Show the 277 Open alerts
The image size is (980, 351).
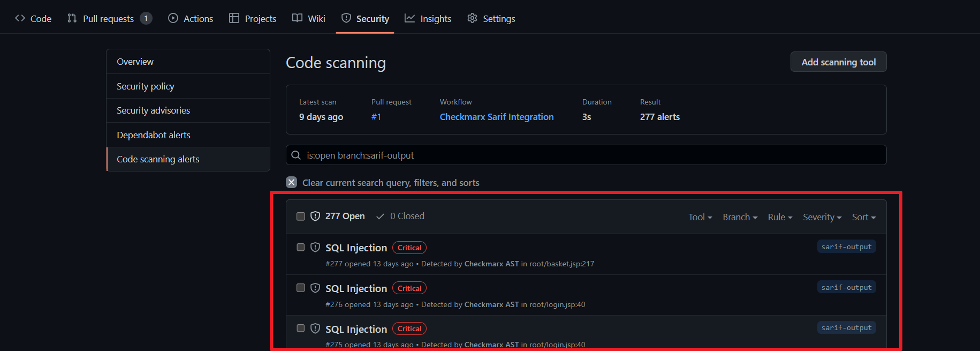point(338,216)
